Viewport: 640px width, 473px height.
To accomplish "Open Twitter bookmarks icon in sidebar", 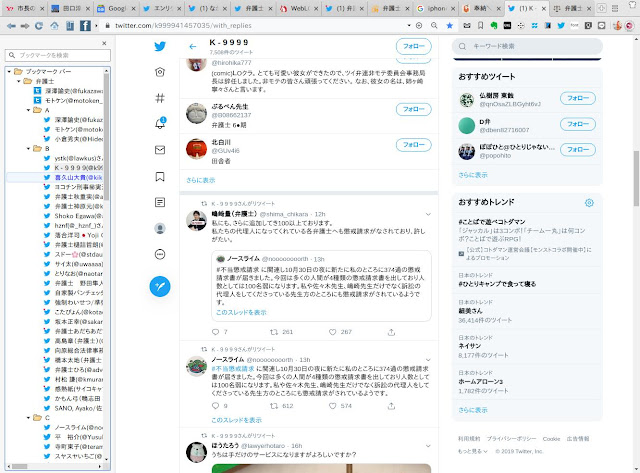I will click(x=160, y=176).
